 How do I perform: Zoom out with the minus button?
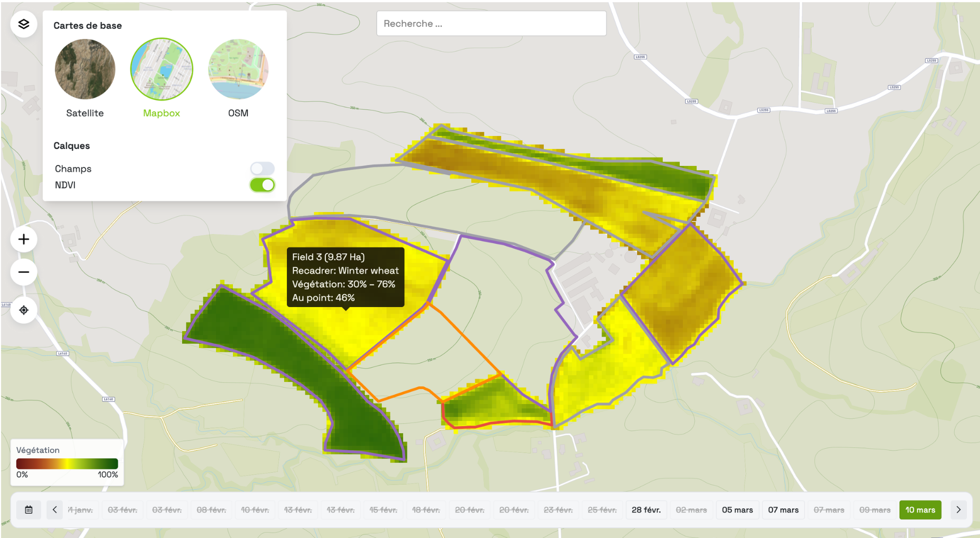coord(24,272)
